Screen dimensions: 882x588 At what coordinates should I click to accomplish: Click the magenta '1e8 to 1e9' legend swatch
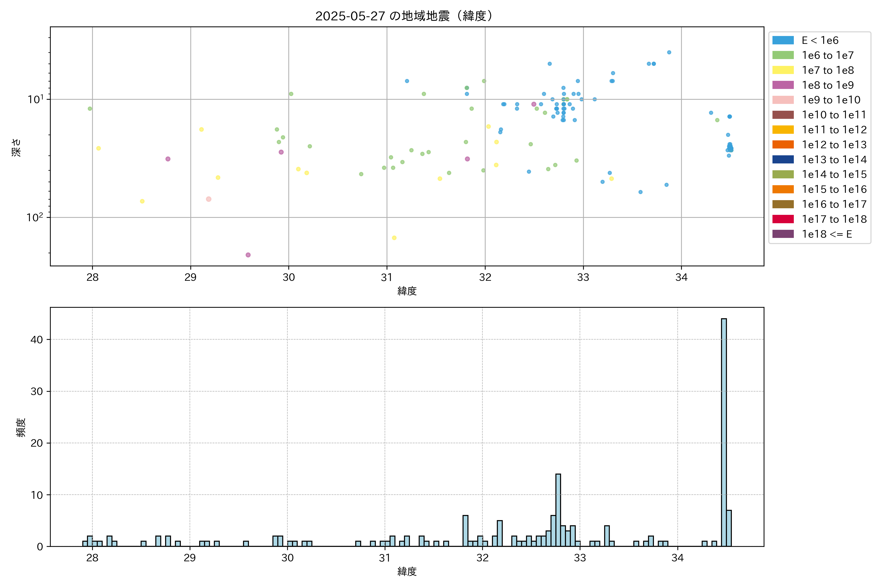click(783, 85)
